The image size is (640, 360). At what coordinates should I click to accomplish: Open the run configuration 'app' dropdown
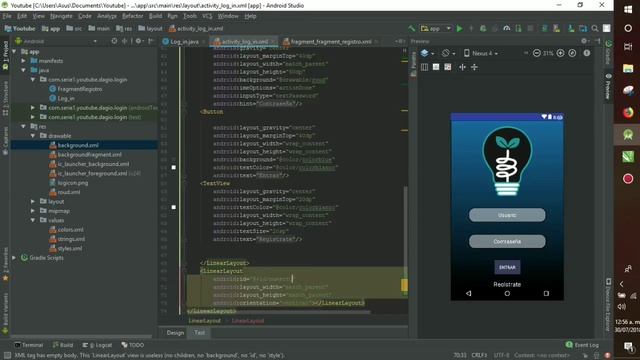tap(436, 29)
